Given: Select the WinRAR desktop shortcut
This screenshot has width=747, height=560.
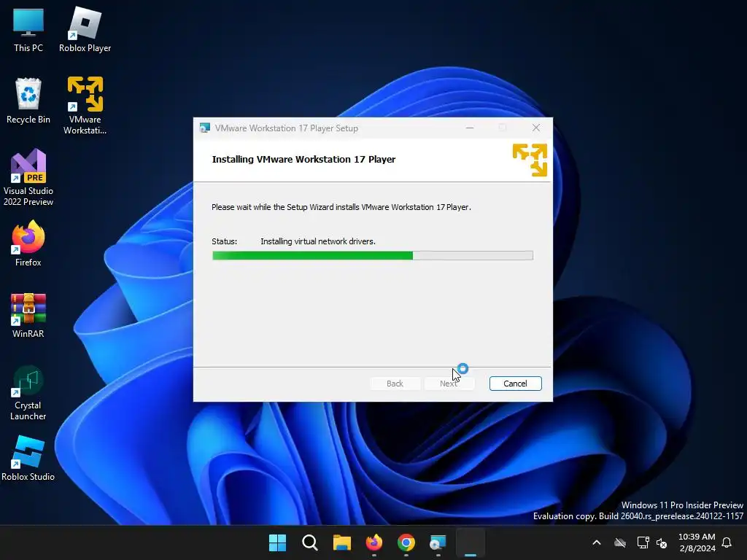Looking at the screenshot, I should [x=28, y=315].
